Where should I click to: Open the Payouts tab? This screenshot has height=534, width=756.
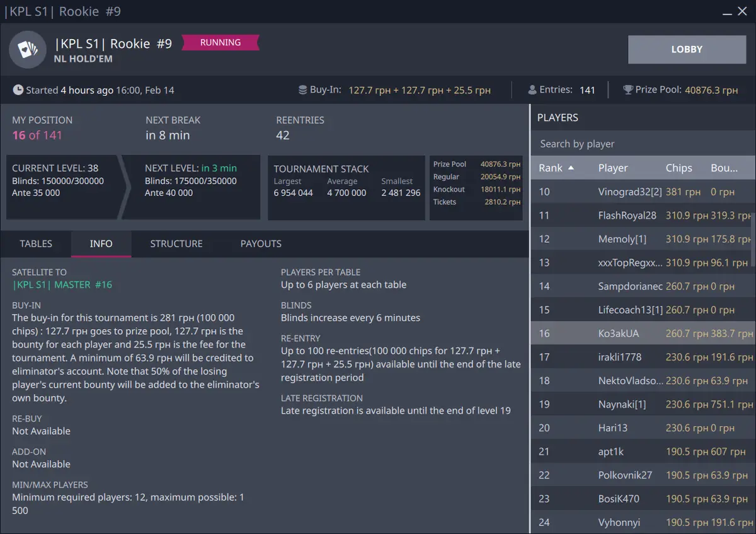coord(261,243)
